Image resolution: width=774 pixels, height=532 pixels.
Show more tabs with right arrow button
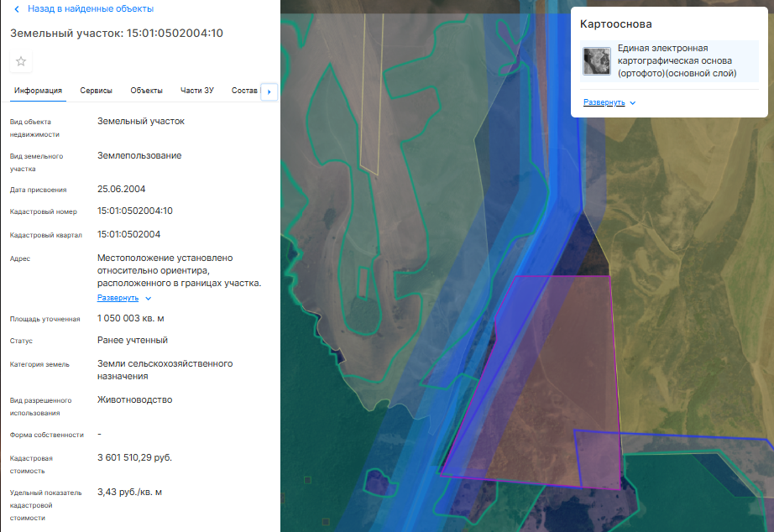click(x=269, y=91)
